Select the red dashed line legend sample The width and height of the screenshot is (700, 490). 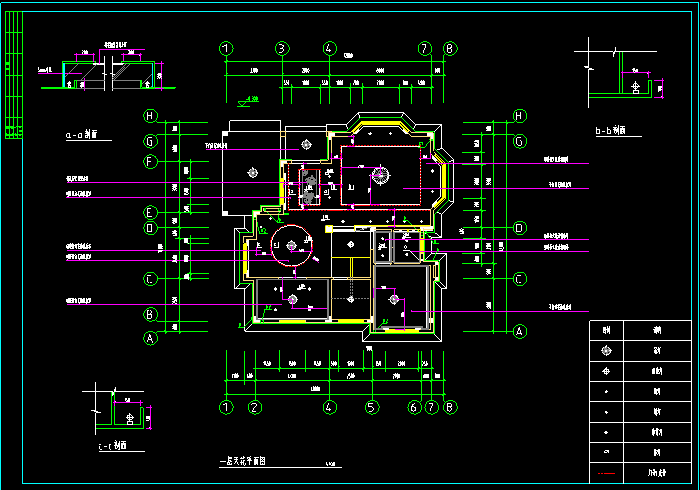605,471
